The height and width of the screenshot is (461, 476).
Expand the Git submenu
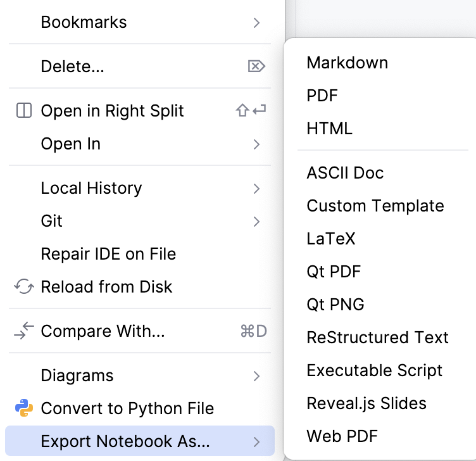(52, 221)
